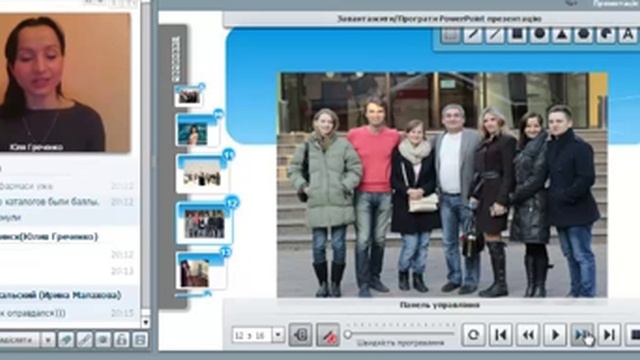Click the loop playback button
This screenshot has width=640, height=360.
click(x=473, y=335)
